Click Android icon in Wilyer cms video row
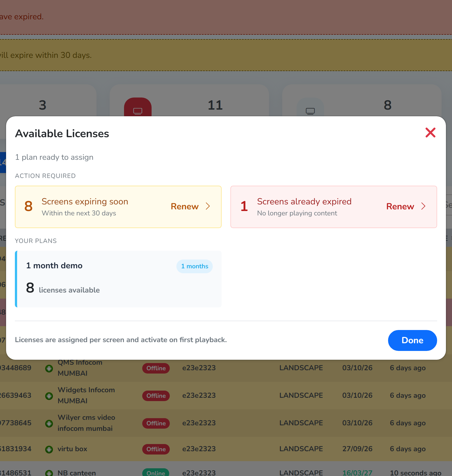 (49, 423)
